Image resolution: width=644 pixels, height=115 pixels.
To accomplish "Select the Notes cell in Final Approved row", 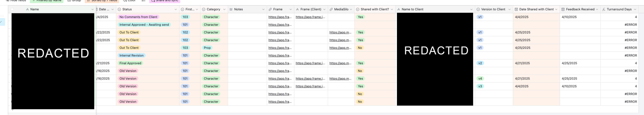I will pyautogui.click(x=247, y=63).
